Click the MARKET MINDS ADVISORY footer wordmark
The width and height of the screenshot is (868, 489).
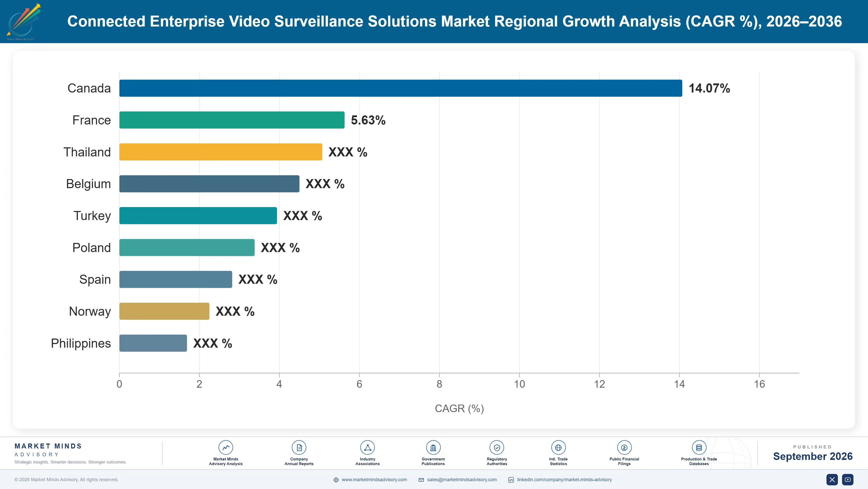[48, 450]
